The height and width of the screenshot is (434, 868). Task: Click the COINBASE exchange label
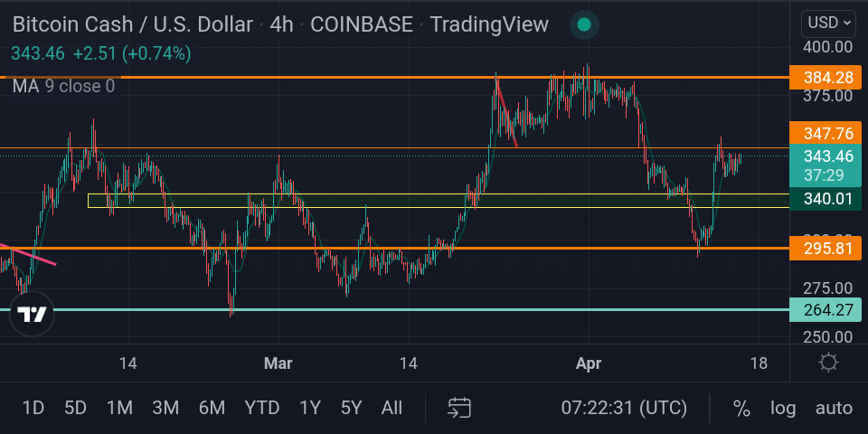click(x=362, y=25)
